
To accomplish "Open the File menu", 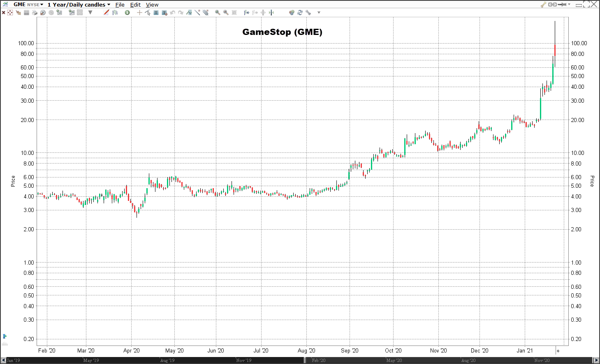I will pos(120,5).
